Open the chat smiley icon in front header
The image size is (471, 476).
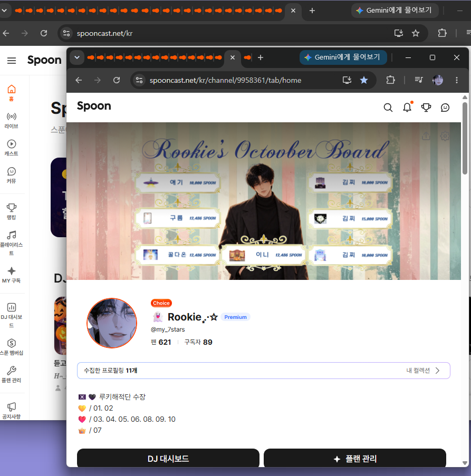(445, 108)
